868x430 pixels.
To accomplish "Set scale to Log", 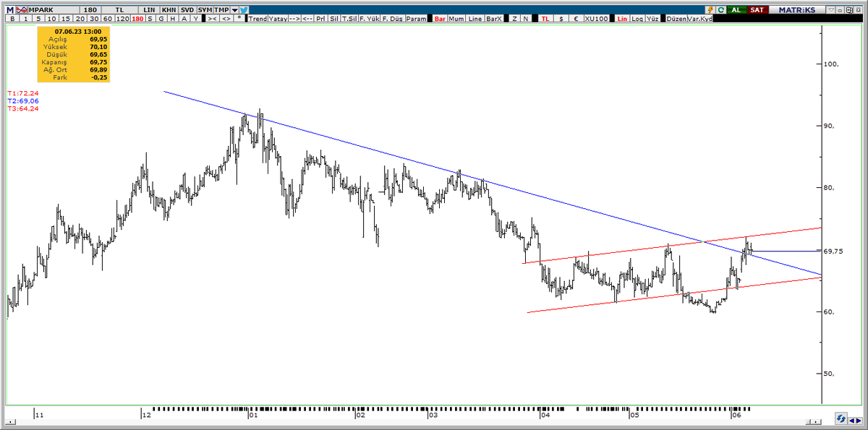I will pos(637,19).
